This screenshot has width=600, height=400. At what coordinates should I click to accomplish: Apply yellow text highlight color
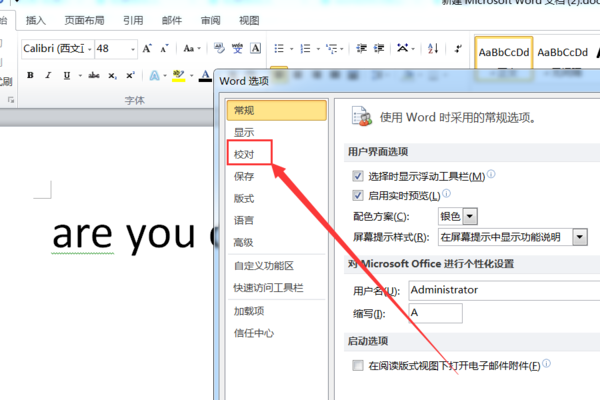point(178,75)
